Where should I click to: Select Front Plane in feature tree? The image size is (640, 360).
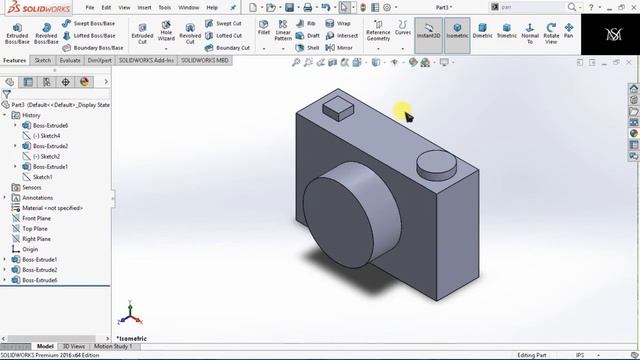point(36,218)
